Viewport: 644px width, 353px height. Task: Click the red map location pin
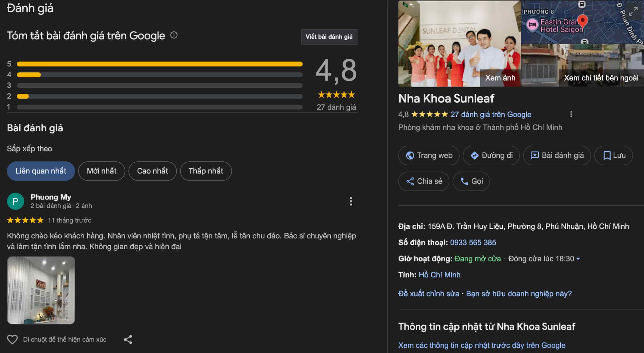click(x=582, y=21)
